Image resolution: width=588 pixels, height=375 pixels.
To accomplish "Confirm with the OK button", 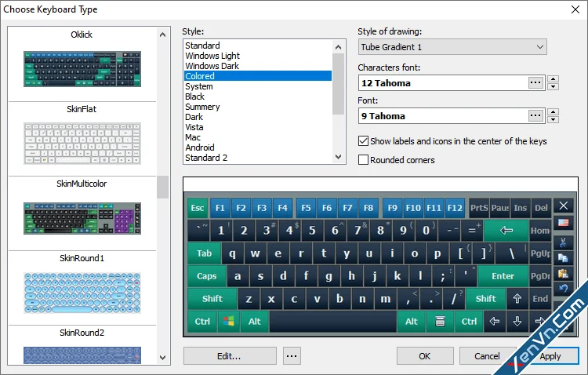I will pyautogui.click(x=425, y=356).
